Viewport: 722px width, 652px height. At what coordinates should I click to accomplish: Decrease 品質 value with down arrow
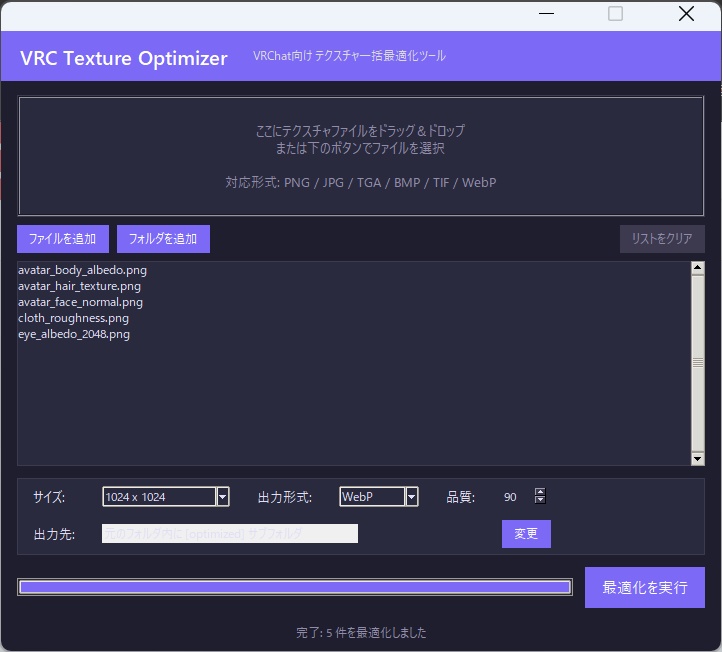click(540, 500)
